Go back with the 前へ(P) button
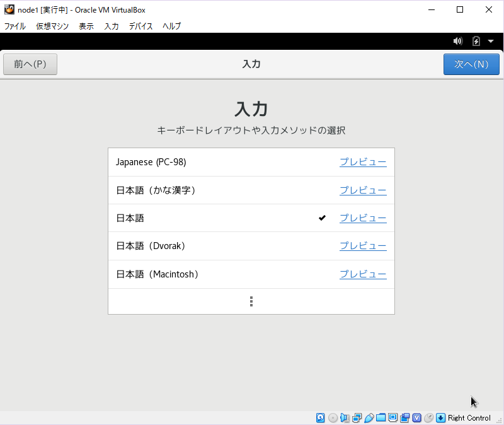This screenshot has height=425, width=504. 30,64
